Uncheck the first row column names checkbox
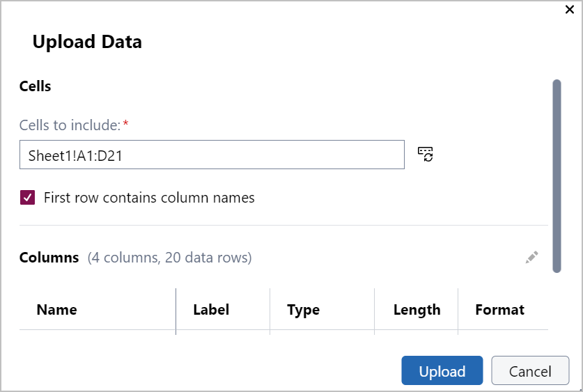The height and width of the screenshot is (392, 583). (27, 198)
